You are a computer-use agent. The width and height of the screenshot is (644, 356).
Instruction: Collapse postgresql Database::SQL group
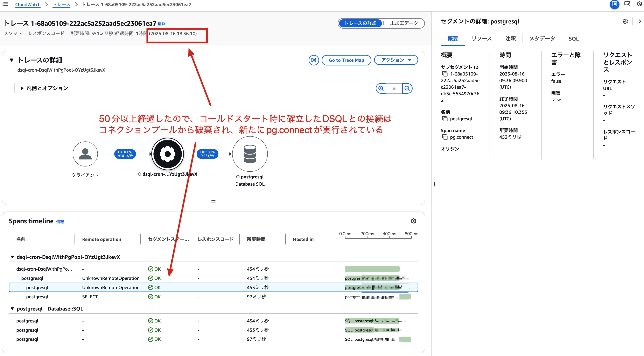(x=12, y=308)
